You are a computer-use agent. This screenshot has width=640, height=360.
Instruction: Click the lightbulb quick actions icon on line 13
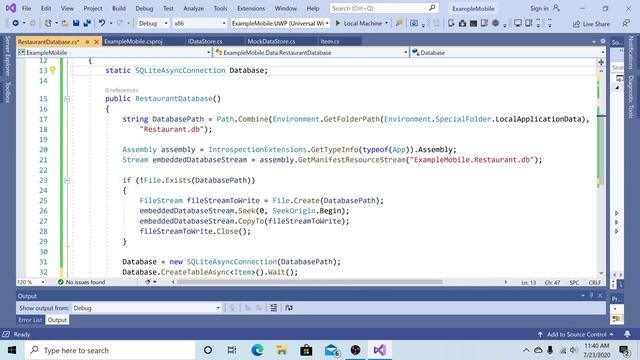pos(53,70)
